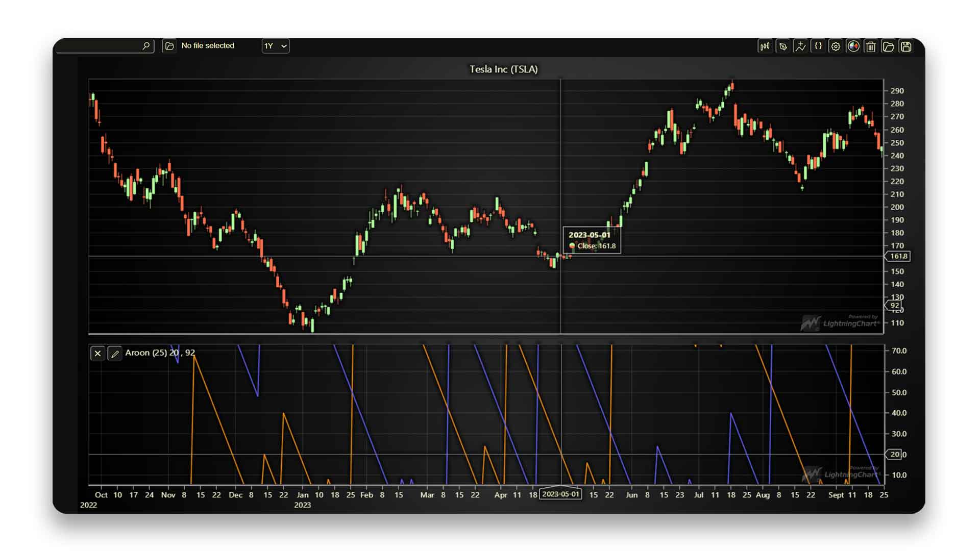Image resolution: width=980 pixels, height=551 pixels.
Task: Click the open folder icon in the toolbar
Action: coord(888,46)
